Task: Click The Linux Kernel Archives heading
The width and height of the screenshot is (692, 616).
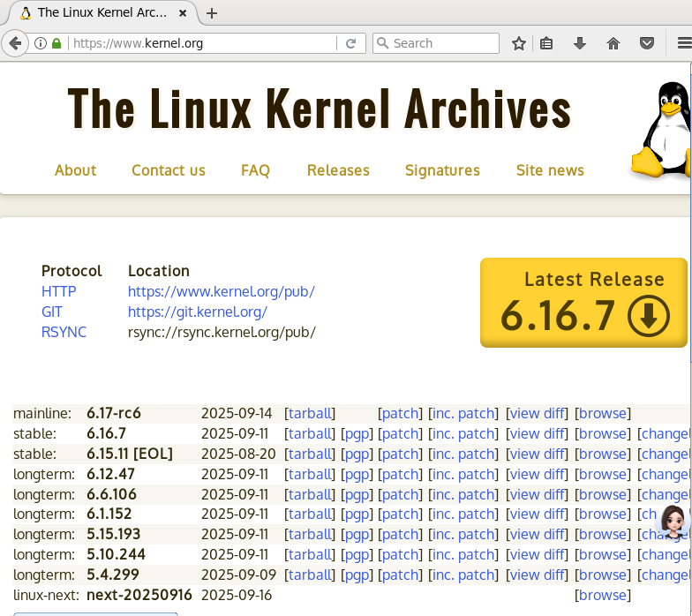Action: click(x=320, y=109)
